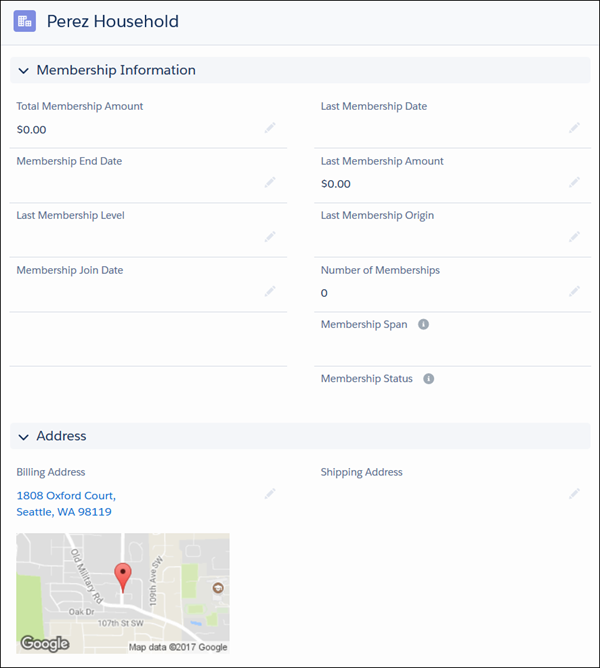Click the Membership Span label
The width and height of the screenshot is (600, 668).
click(364, 325)
